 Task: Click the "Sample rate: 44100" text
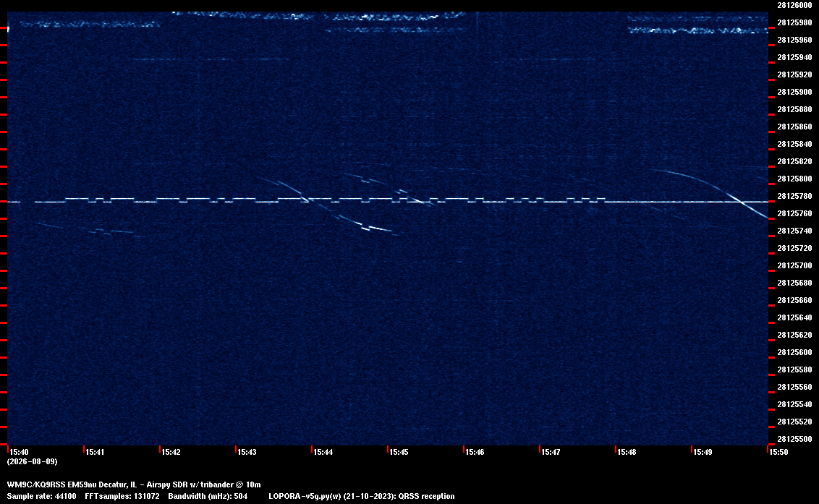(41, 496)
